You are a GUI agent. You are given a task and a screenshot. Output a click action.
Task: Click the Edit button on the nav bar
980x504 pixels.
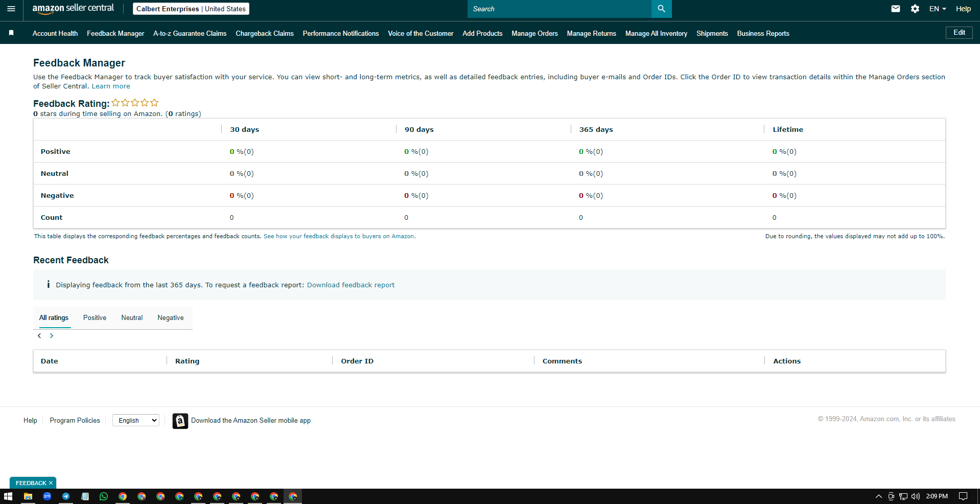click(959, 32)
